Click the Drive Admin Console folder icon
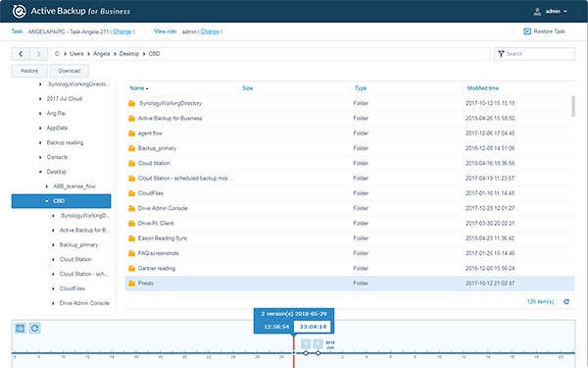The height and width of the screenshot is (368, 588). coord(131,208)
